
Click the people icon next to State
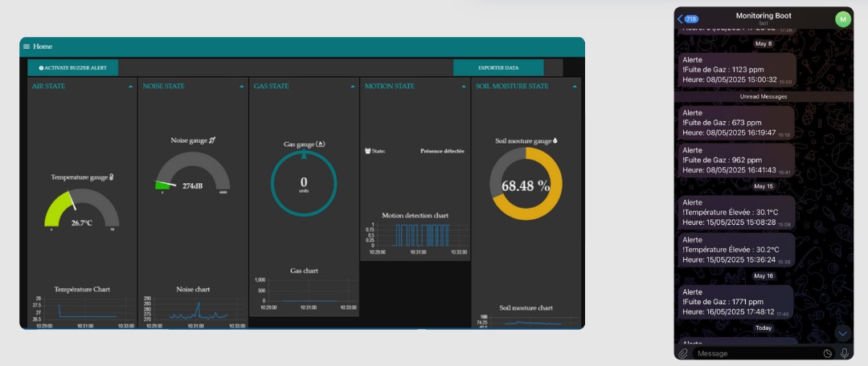pyautogui.click(x=367, y=150)
